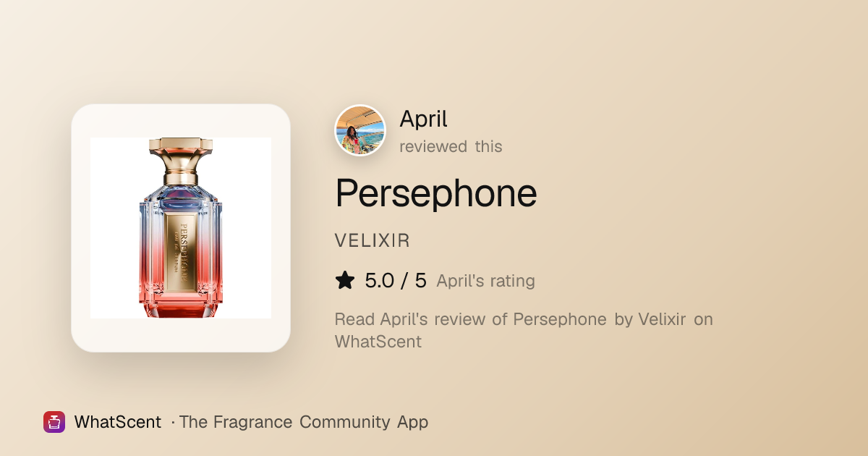
Task: Visit the VELIXIR brand label
Action: [x=373, y=241]
